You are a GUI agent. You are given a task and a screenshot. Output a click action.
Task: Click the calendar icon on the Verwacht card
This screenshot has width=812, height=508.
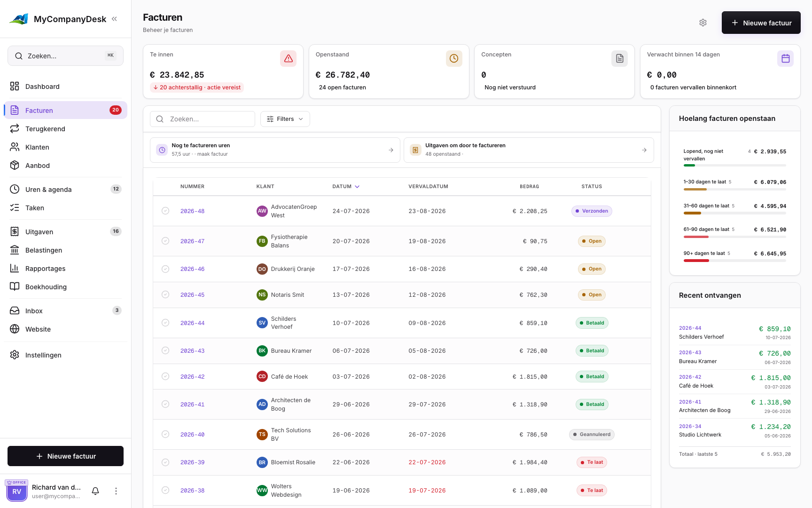click(785, 58)
